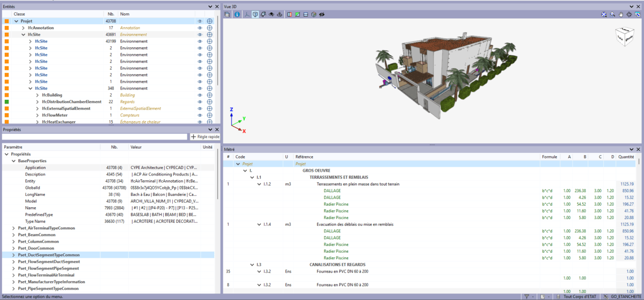This screenshot has height=300, width=644.
Task: Click the zoom extents icon in Vue 3D
Action: point(604,14)
